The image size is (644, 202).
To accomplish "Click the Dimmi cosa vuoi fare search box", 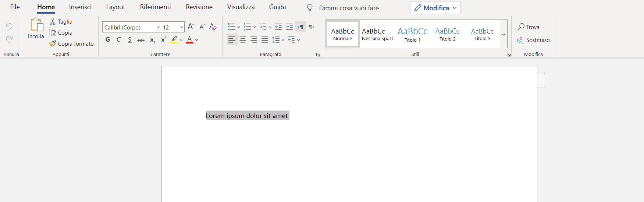I will tap(349, 8).
